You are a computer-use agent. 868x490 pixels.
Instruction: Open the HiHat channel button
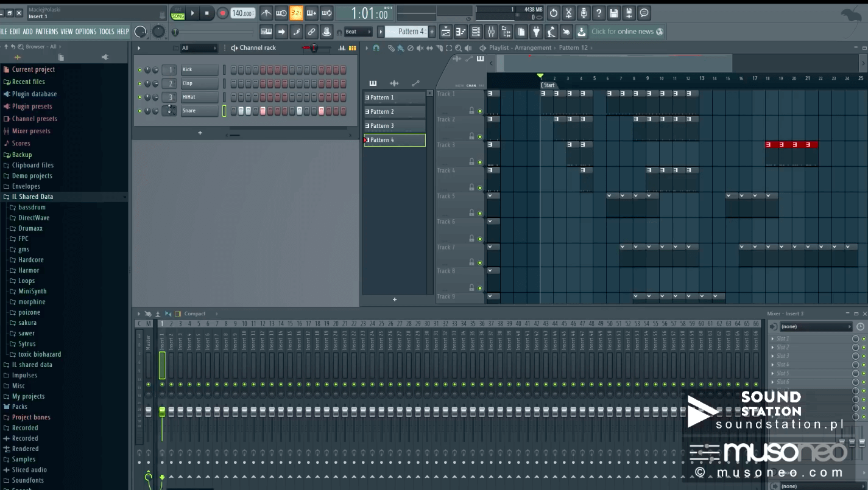click(x=199, y=97)
